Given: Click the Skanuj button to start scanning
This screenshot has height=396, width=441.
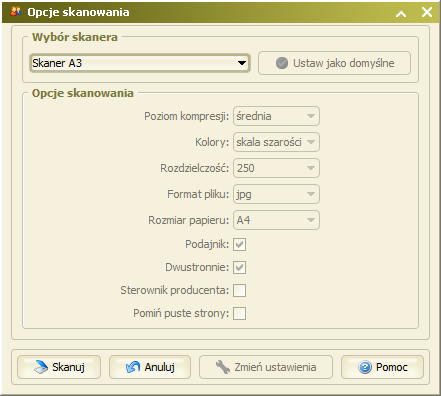Looking at the screenshot, I should click(59, 367).
